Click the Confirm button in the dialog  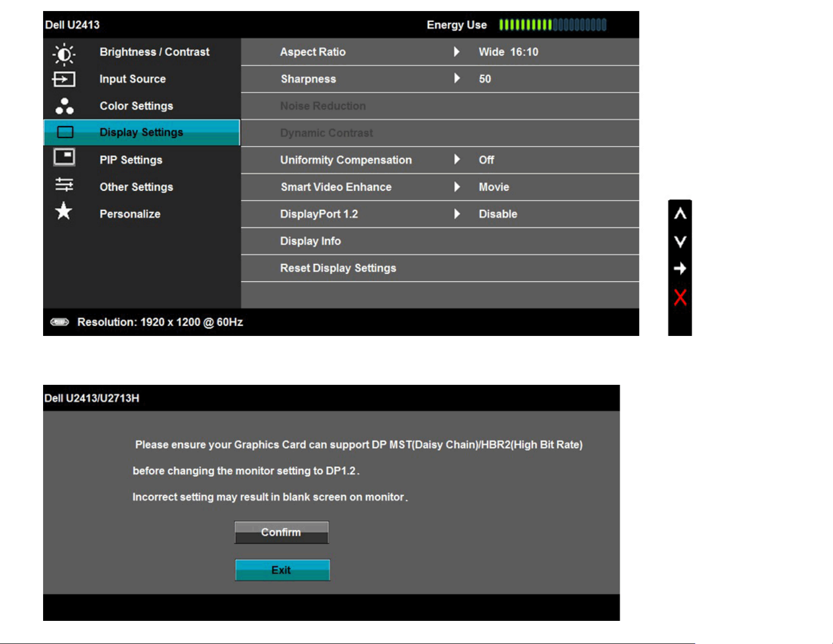tap(282, 532)
